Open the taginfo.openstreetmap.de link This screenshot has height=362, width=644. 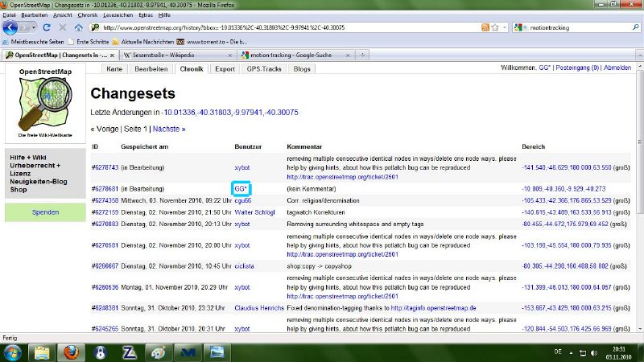(x=433, y=308)
